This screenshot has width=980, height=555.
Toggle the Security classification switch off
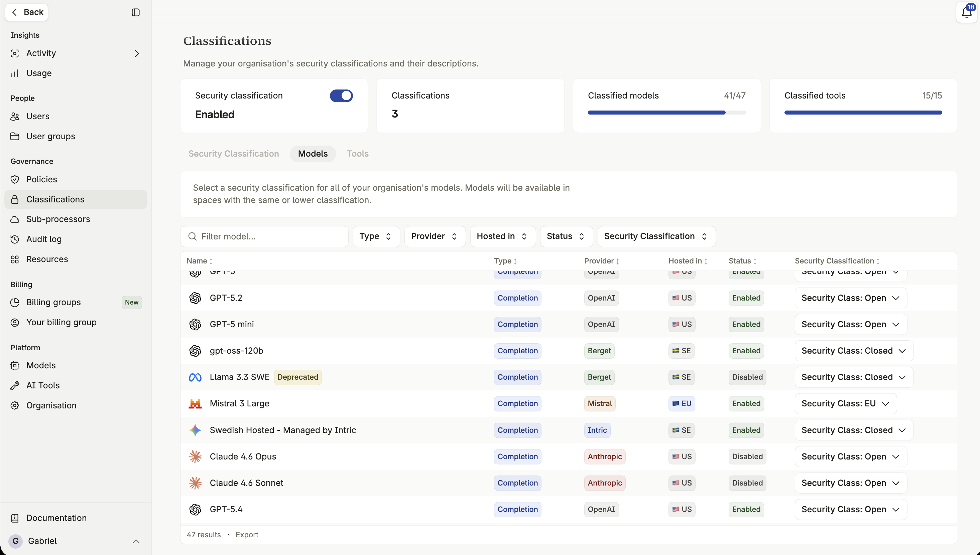341,96
